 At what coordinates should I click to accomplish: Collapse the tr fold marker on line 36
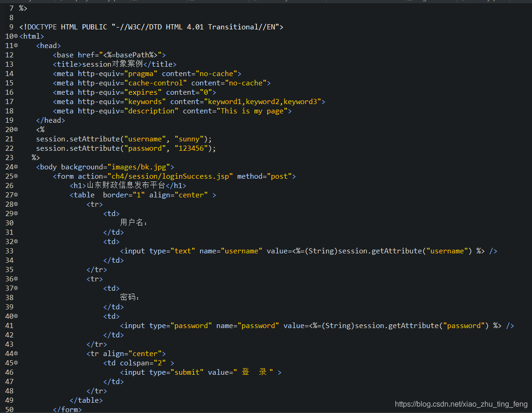[x=16, y=279]
